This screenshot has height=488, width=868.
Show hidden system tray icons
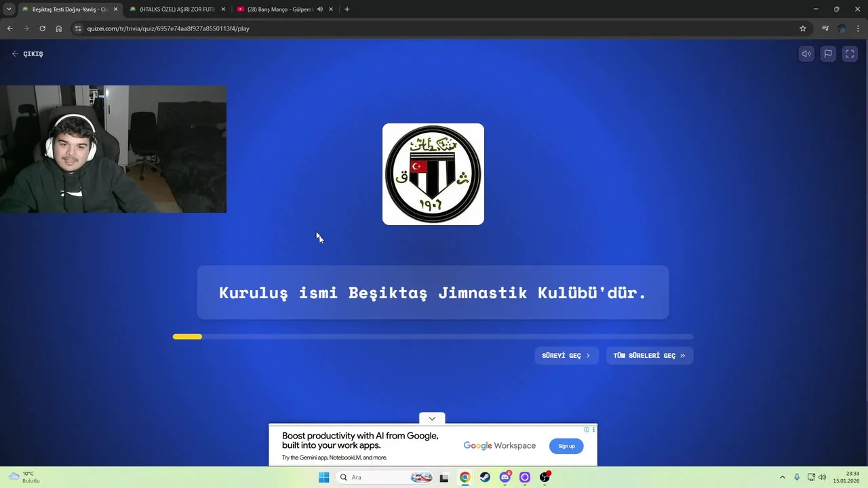782,477
